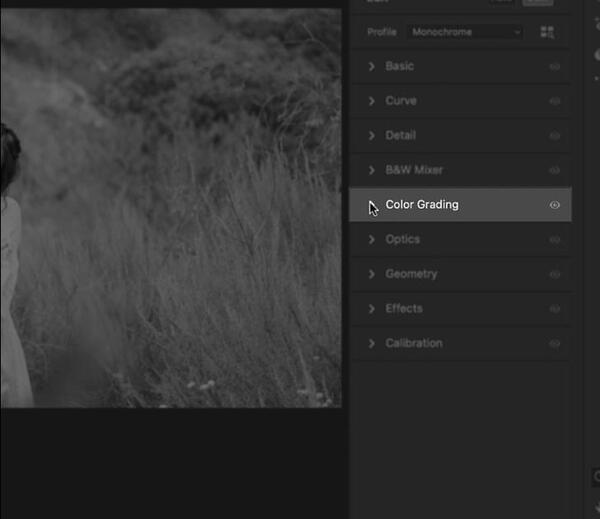Toggle the Color Grading eye icon
The height and width of the screenshot is (519, 600).
(554, 205)
